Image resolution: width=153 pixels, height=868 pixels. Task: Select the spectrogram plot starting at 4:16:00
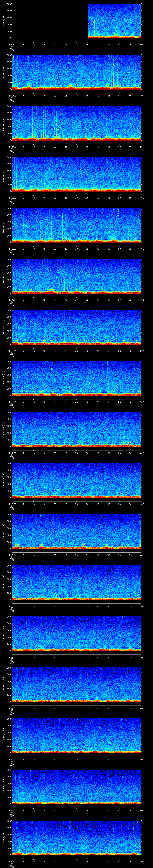click(76, 378)
